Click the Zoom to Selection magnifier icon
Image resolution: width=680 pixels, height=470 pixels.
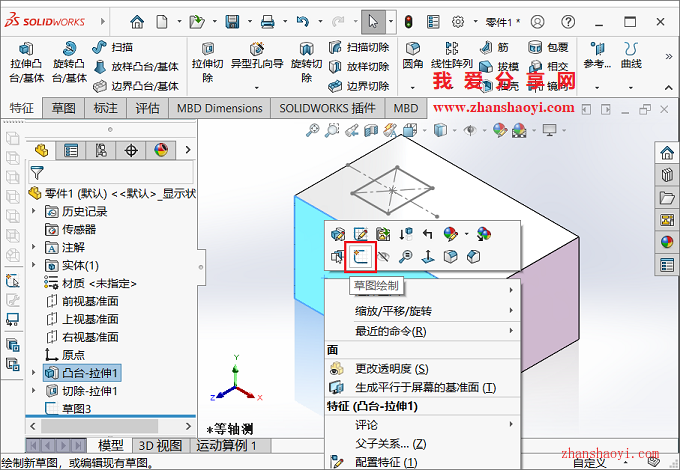coord(405,257)
